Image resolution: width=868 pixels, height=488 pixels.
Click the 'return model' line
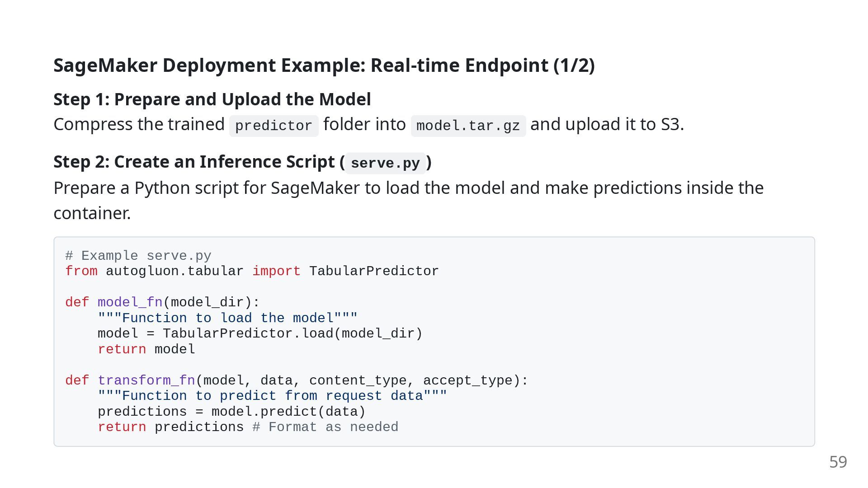pyautogui.click(x=146, y=349)
